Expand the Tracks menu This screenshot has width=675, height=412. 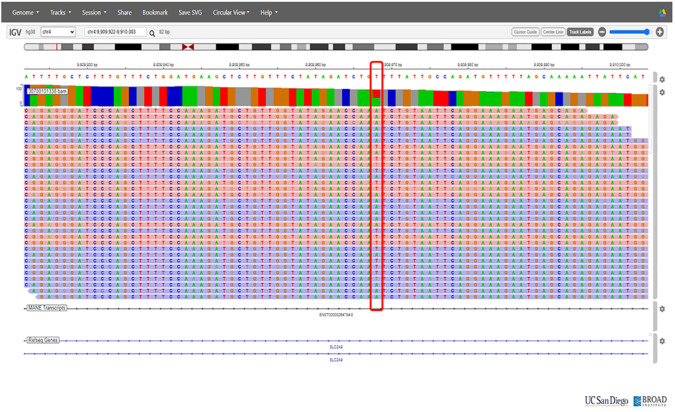(60, 13)
